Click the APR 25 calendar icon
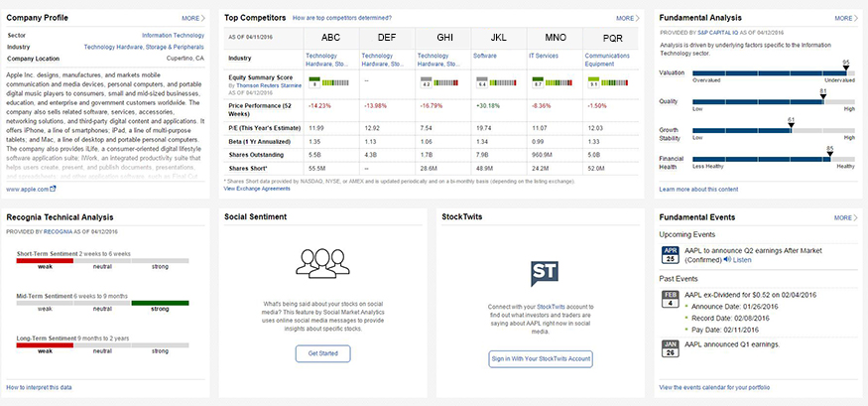The height and width of the screenshot is (406, 868). pyautogui.click(x=669, y=255)
